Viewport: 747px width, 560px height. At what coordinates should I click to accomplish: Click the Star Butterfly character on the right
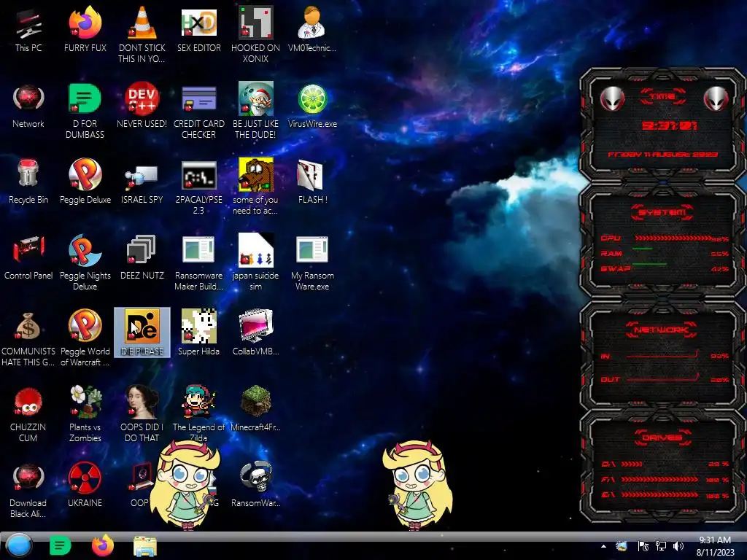point(417,485)
